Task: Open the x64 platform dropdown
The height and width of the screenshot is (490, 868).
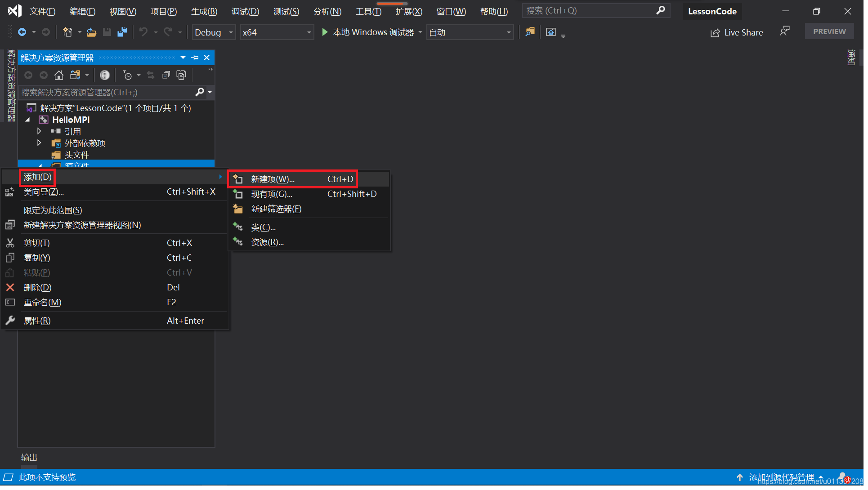Action: [277, 32]
